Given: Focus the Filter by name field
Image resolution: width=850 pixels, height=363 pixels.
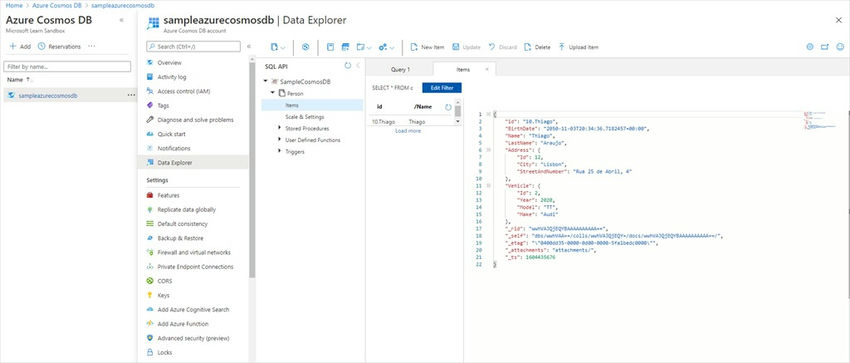Looking at the screenshot, I should (x=67, y=67).
